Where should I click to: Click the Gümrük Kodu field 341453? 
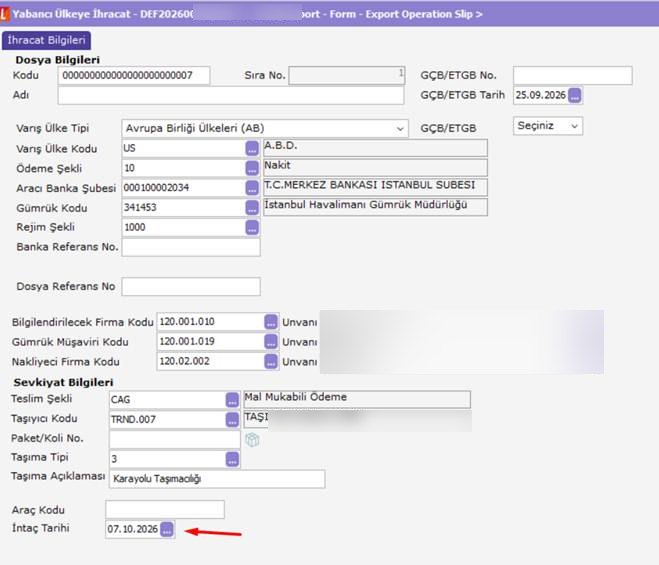pos(184,208)
